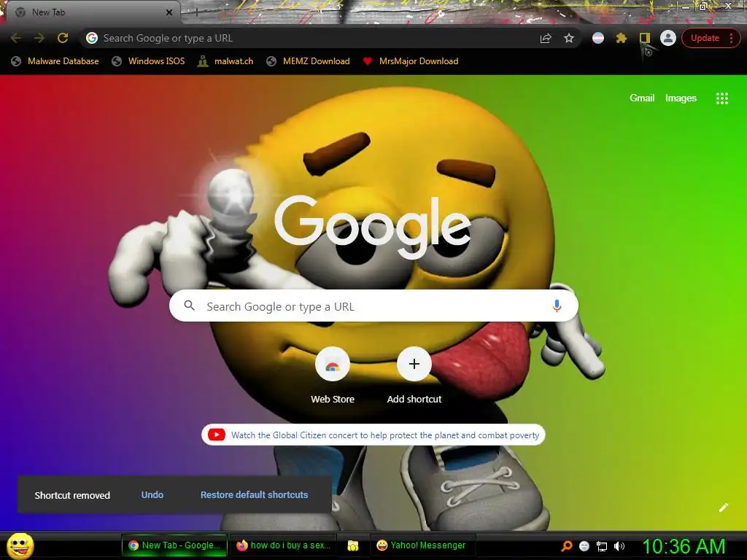This screenshot has width=747, height=560.
Task: Click the Update button in Chrome toolbar
Action: coord(705,38)
